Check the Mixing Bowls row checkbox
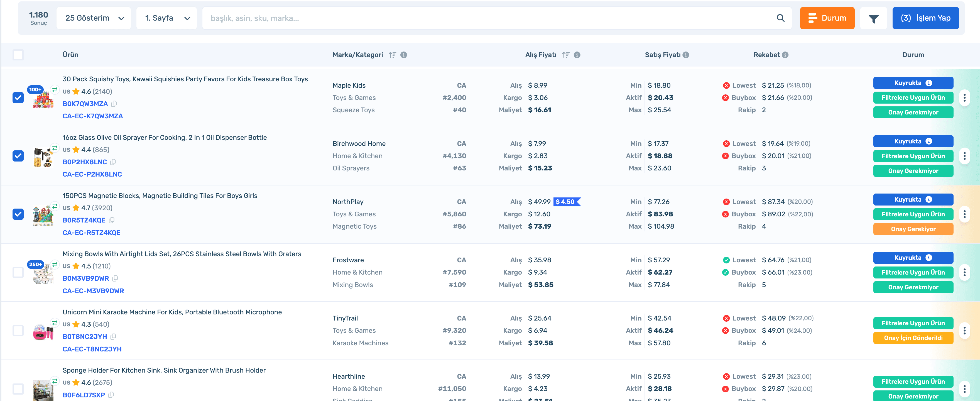The height and width of the screenshot is (401, 980). [x=18, y=272]
